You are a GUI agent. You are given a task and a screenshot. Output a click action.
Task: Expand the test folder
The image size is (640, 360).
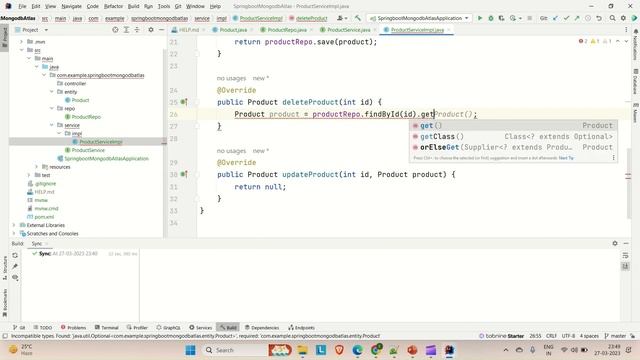[29, 175]
